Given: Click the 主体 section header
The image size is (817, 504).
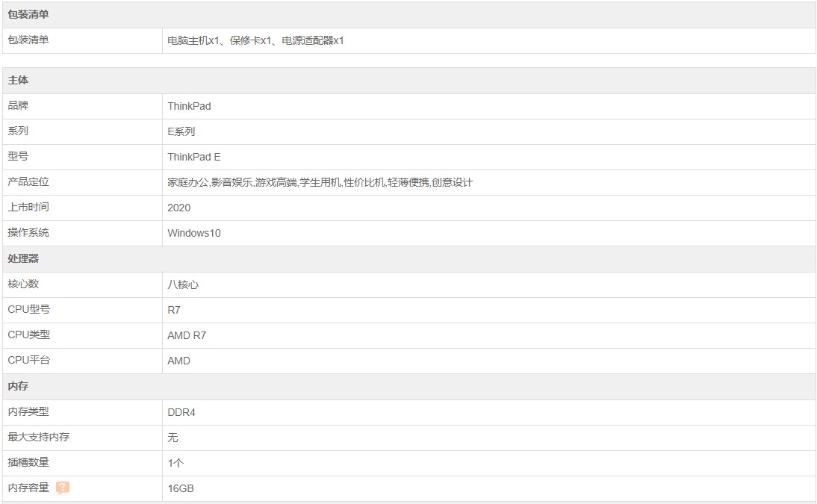Looking at the screenshot, I should pyautogui.click(x=18, y=80).
